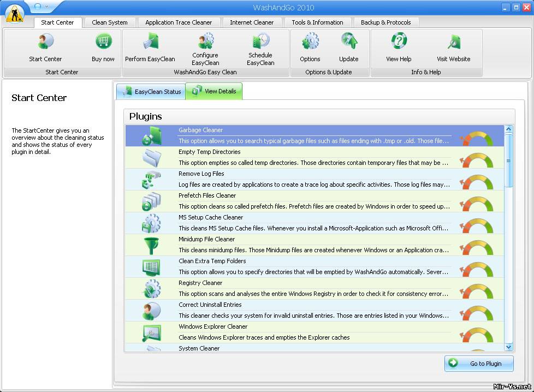Open Configure EasyClean
This screenshot has width=534, height=392.
(x=205, y=41)
